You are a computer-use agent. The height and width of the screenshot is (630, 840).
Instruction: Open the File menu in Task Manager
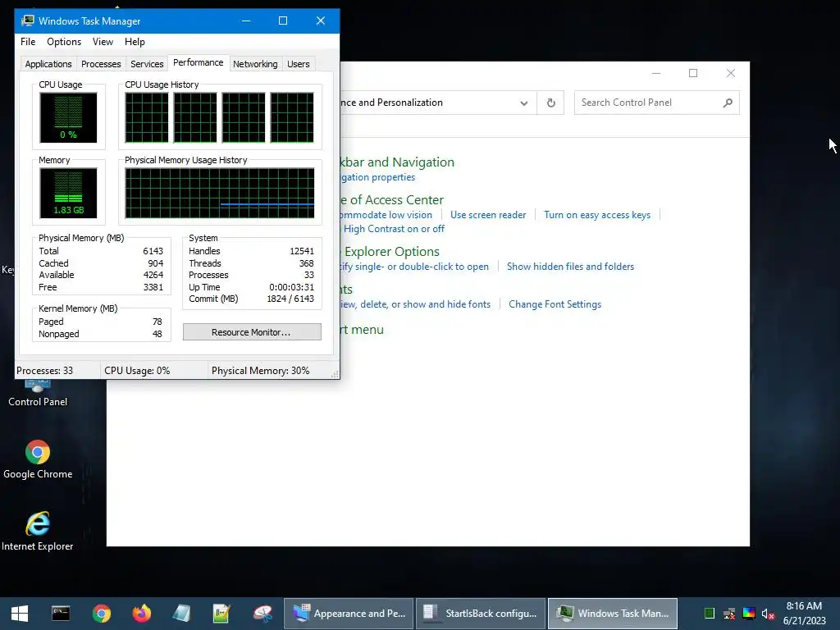(x=28, y=42)
